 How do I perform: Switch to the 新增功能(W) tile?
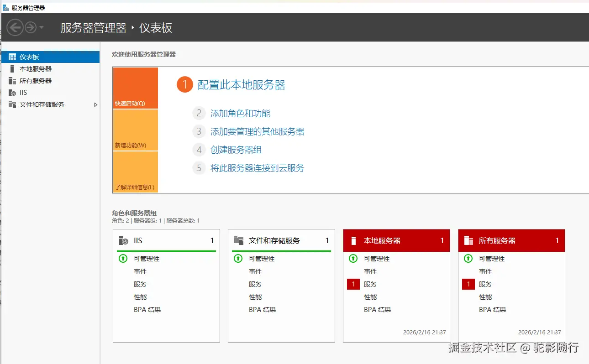135,130
